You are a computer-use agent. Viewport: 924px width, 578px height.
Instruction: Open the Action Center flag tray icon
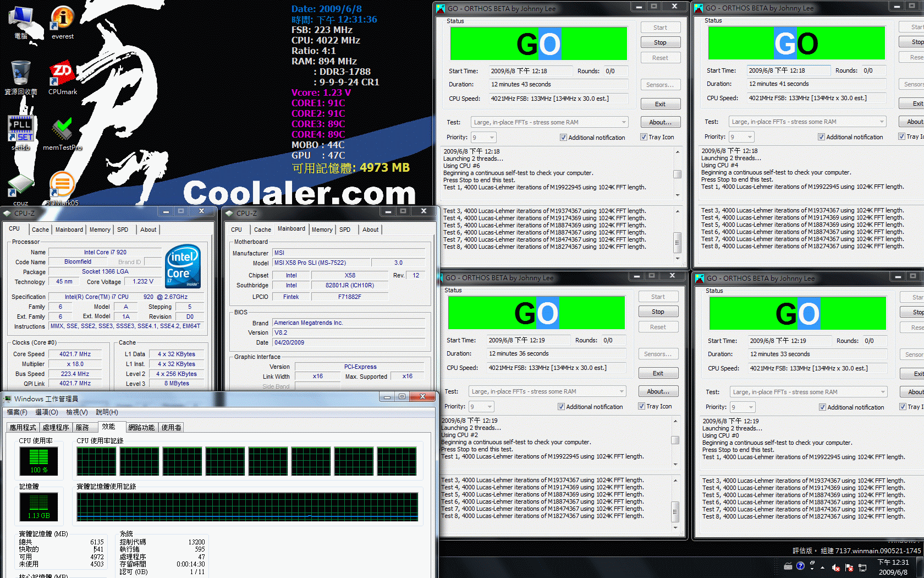(849, 567)
